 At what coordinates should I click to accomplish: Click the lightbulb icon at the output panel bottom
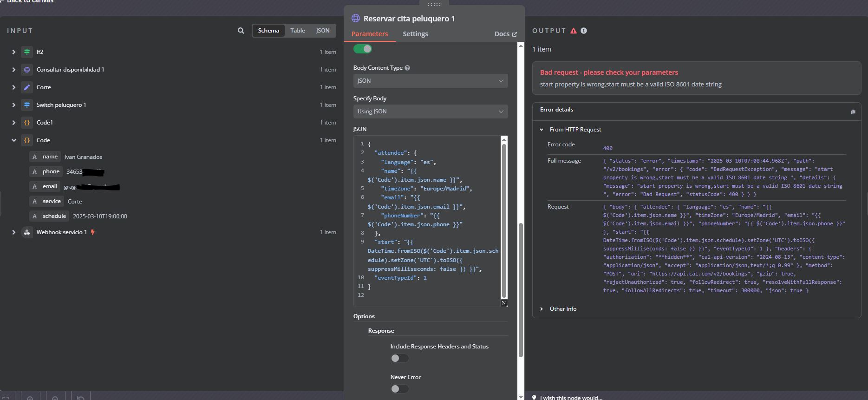[x=534, y=397]
